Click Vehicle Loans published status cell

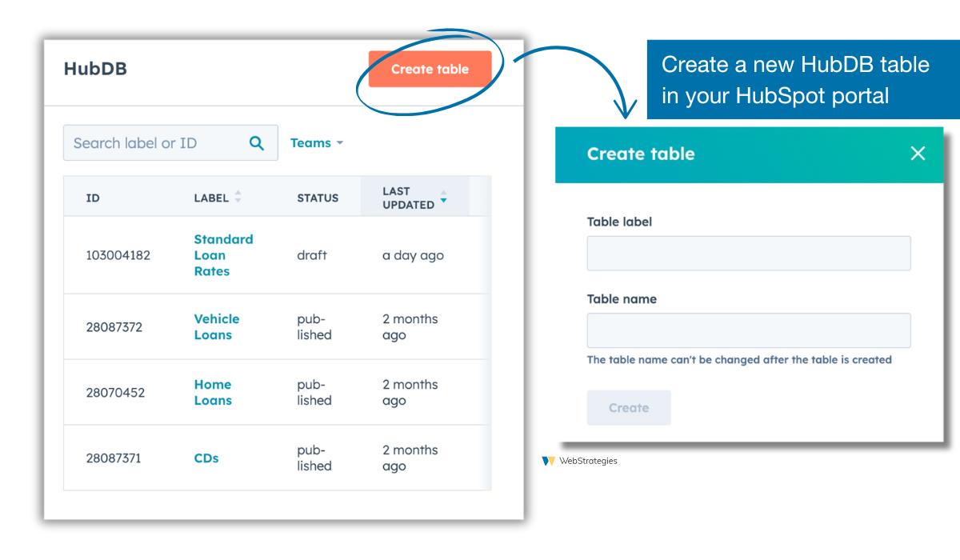pos(314,326)
